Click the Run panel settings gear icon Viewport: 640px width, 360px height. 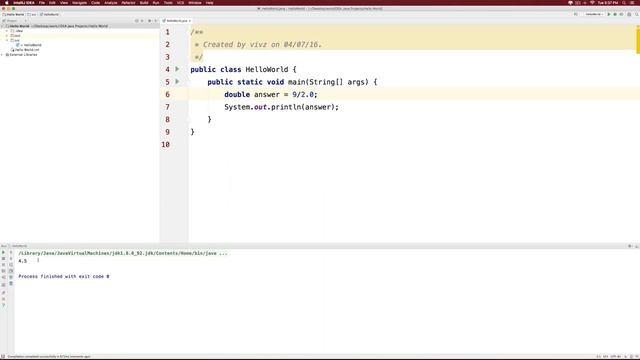point(630,246)
